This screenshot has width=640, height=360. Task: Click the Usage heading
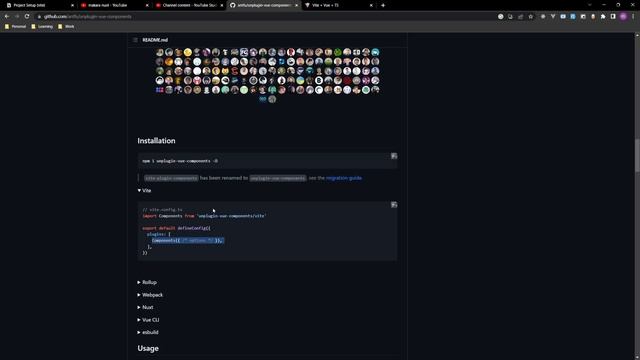point(148,348)
